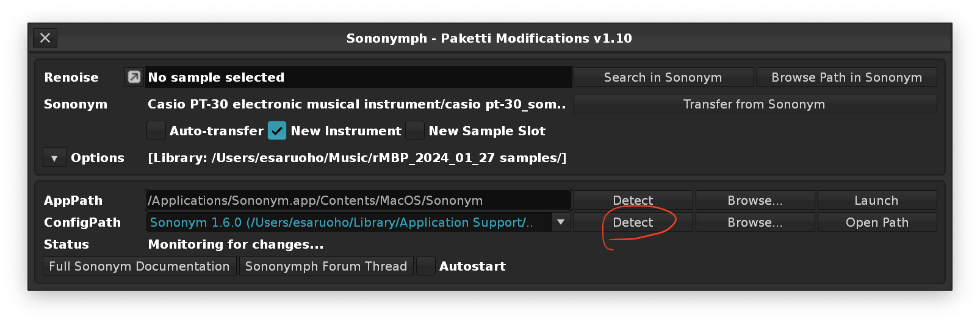
Task: Click the AppPath text field
Action: point(358,200)
